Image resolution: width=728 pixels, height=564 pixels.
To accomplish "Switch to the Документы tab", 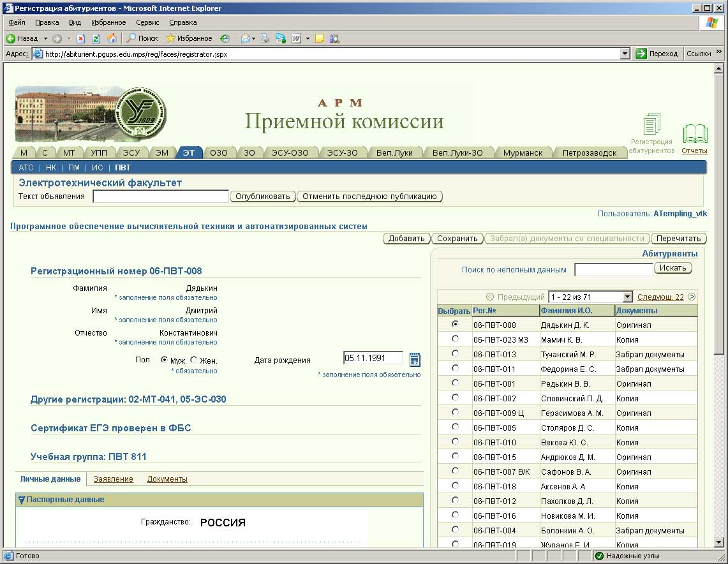I will (x=167, y=479).
